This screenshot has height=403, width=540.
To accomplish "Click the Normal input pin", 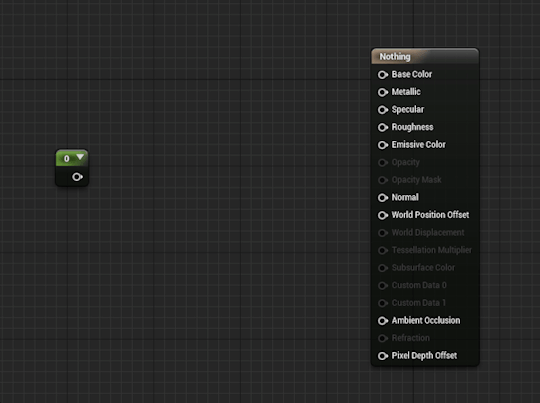I will click(x=383, y=198).
